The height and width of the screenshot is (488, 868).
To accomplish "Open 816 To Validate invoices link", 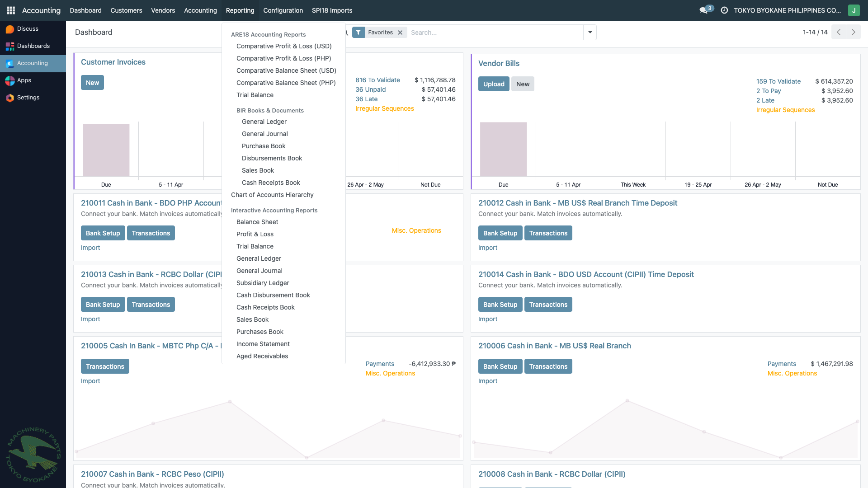I will pyautogui.click(x=377, y=80).
